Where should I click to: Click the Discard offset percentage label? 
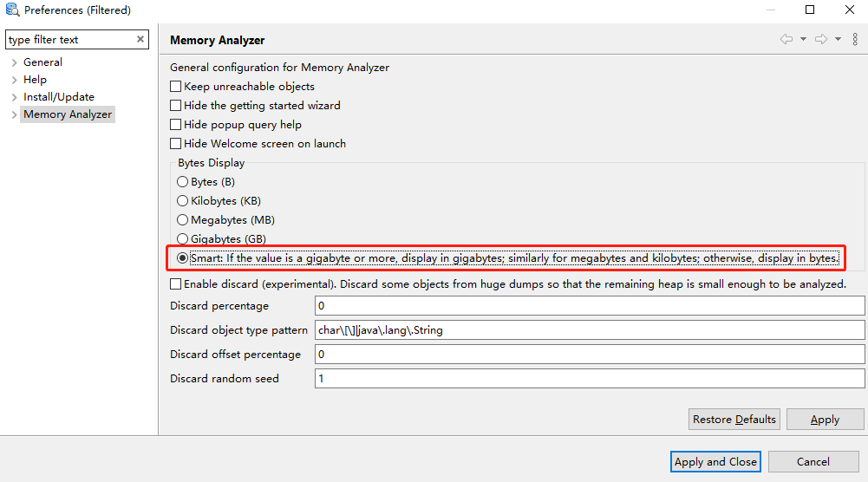[235, 355]
